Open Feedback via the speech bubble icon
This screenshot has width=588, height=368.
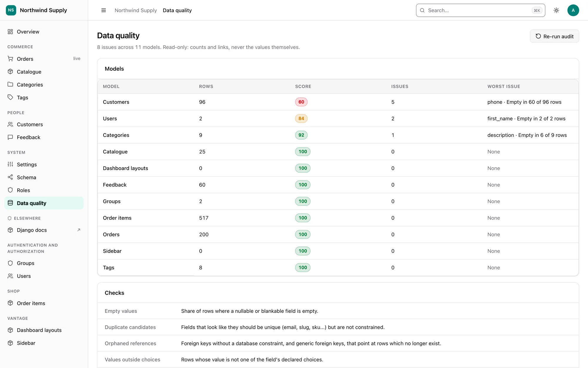[x=10, y=137]
